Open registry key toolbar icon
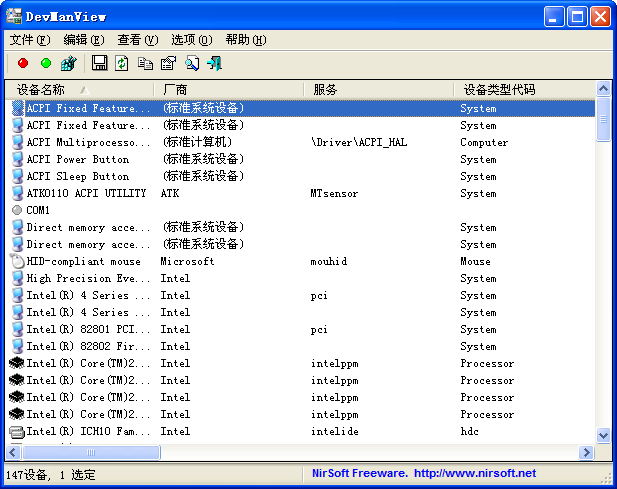 [x=68, y=64]
